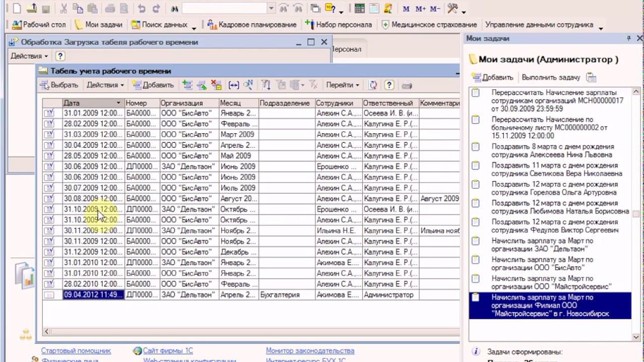This screenshot has height=362, width=644.
Task: Click the Refresh list icon in the timesheet toolbar
Action: click(373, 85)
